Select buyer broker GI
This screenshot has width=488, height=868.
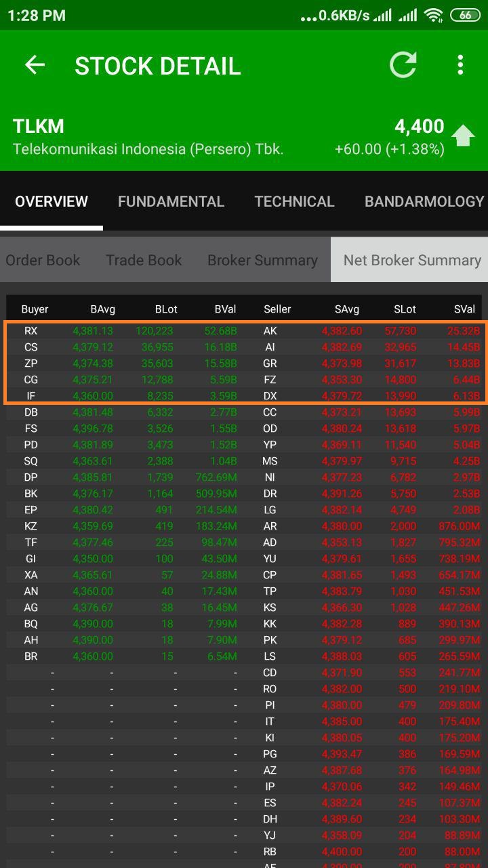pyautogui.click(x=30, y=559)
